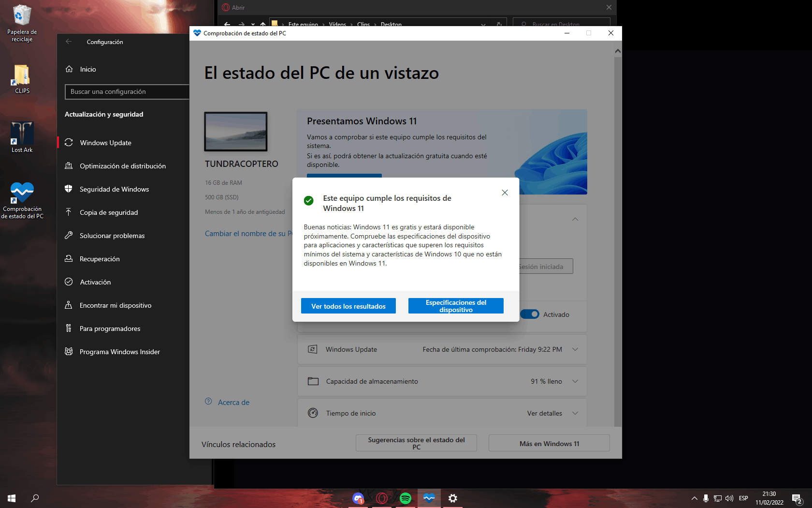Click the Encontrar mi dispositivo icon
Viewport: 812px width, 508px height.
tap(69, 305)
